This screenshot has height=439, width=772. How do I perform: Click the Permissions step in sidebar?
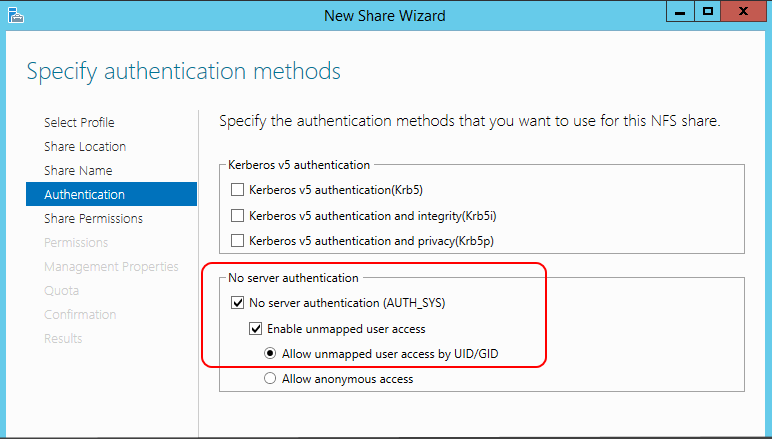(x=76, y=243)
